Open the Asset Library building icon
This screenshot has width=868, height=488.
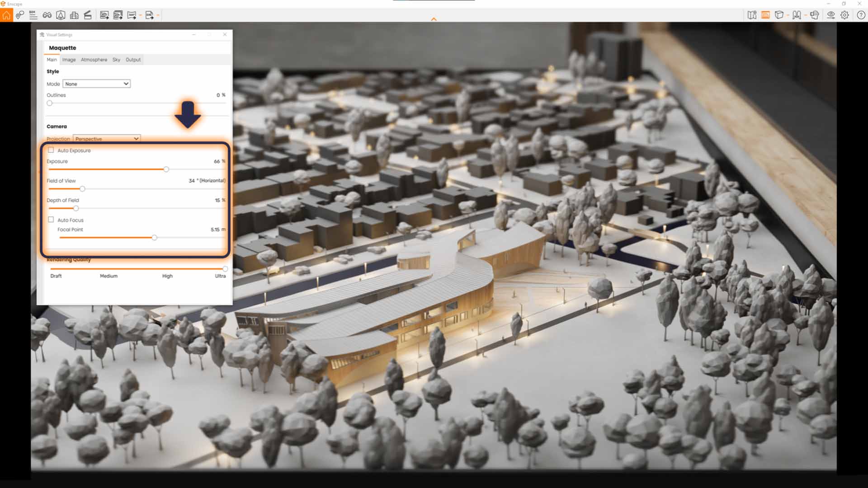pos(74,15)
